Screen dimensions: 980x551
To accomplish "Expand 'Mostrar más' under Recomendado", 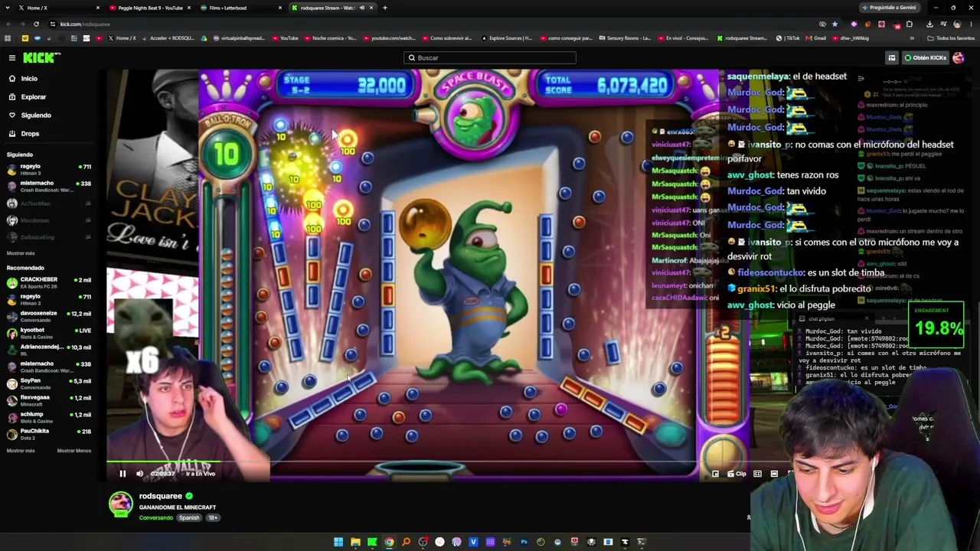I will (21, 451).
